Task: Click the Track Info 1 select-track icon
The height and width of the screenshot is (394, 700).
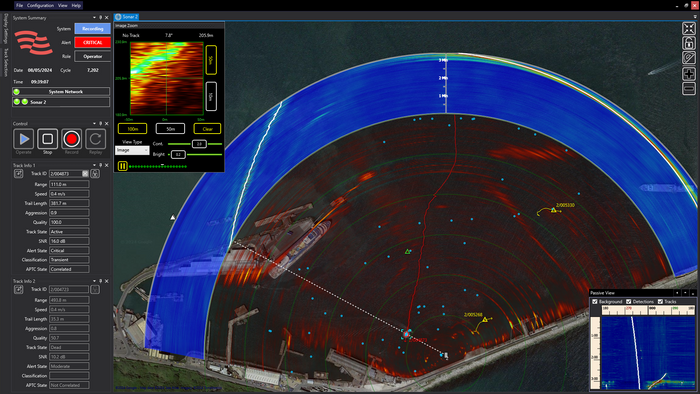Action: (x=18, y=174)
